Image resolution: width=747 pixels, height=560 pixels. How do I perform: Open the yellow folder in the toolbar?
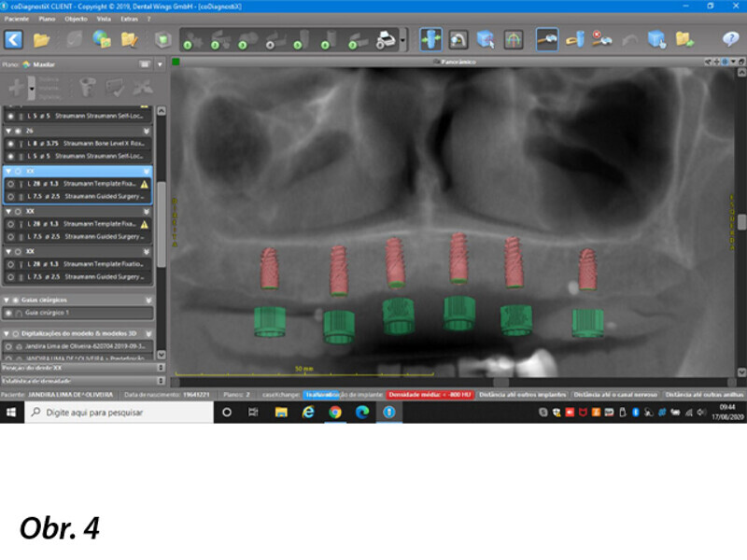(x=42, y=39)
